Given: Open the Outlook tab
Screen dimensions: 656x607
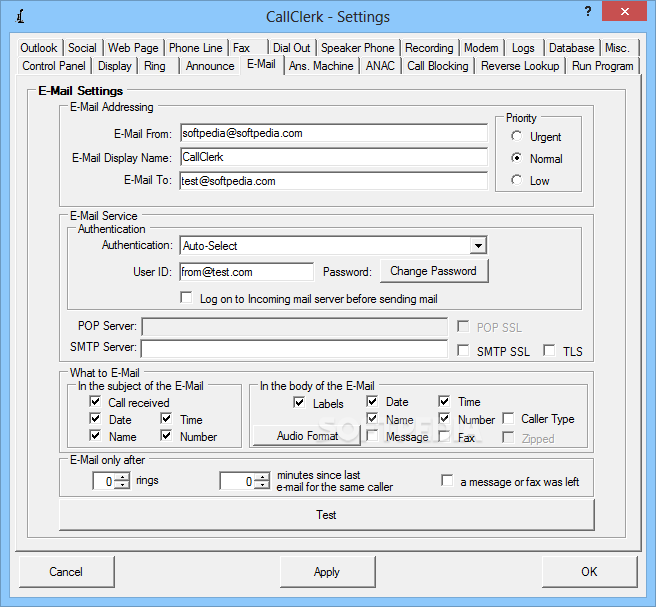Looking at the screenshot, I should tap(38, 48).
